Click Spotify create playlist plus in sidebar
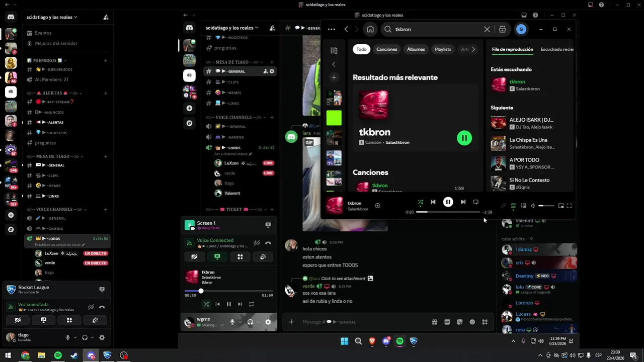644x362 pixels. coord(334,77)
